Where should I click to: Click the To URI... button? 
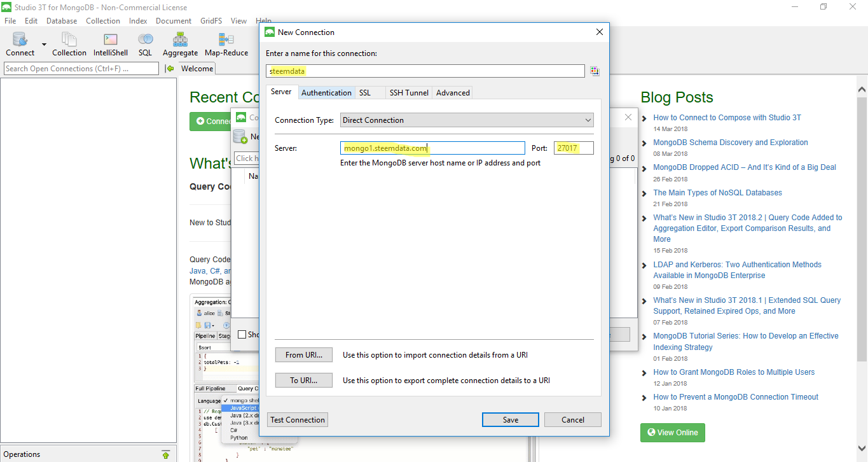tap(304, 381)
